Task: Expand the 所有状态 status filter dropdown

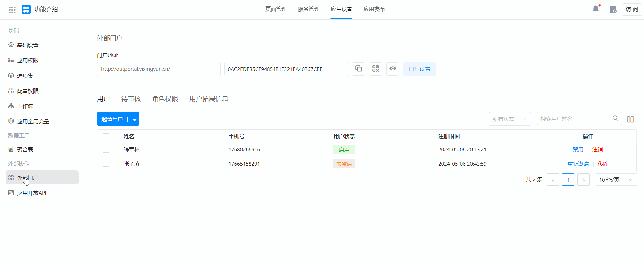Action: [509, 119]
